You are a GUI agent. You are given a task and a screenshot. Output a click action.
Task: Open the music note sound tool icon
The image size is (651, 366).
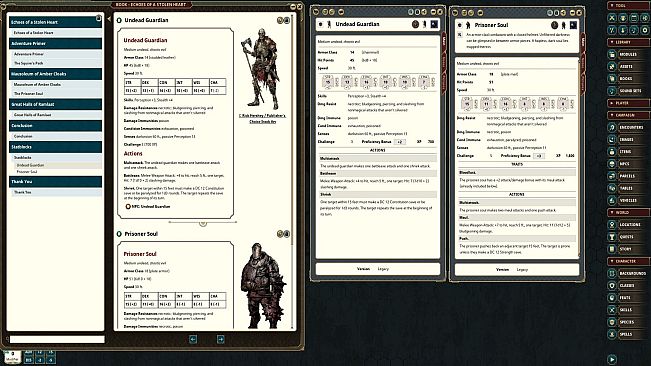point(634,30)
